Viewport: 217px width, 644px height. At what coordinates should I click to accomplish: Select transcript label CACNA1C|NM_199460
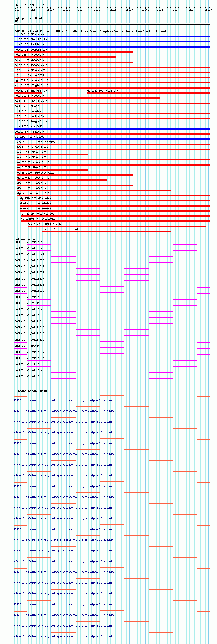27,346
